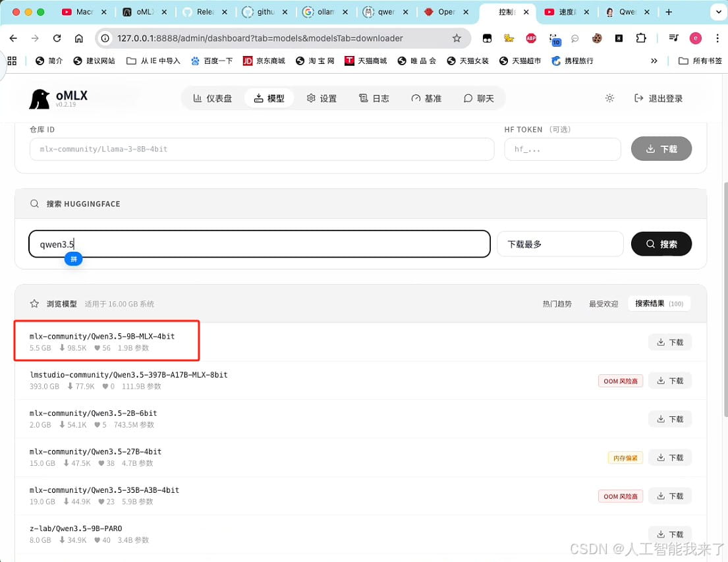
Task: Click the mlx-community/Qwen3.5-27B-4bit model name
Action: pos(96,451)
